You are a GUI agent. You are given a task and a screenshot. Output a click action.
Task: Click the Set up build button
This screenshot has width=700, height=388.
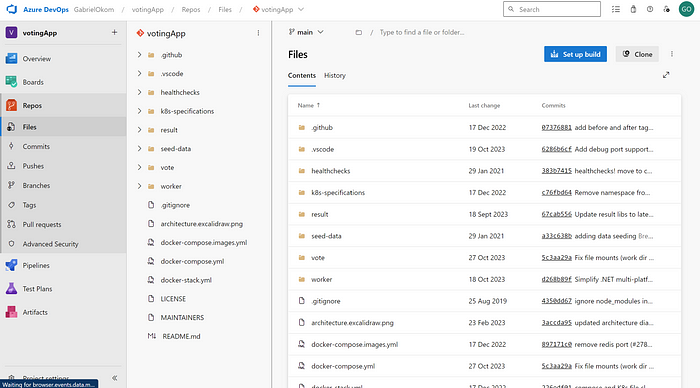tap(575, 54)
